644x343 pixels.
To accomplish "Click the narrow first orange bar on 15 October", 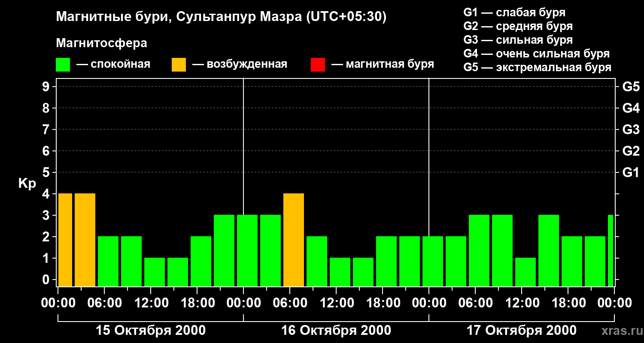I will [65, 240].
